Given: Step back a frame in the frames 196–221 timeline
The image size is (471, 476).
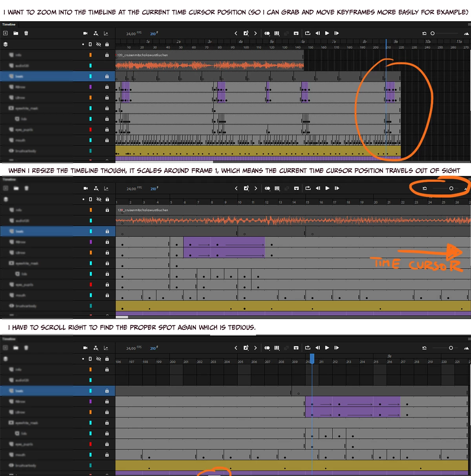Looking at the screenshot, I should (318, 348).
